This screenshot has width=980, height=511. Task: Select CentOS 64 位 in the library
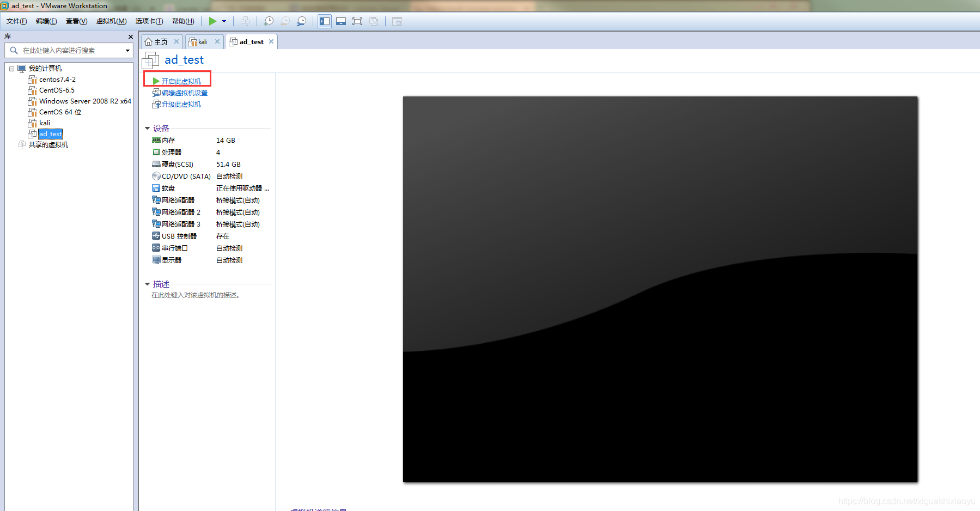click(60, 112)
